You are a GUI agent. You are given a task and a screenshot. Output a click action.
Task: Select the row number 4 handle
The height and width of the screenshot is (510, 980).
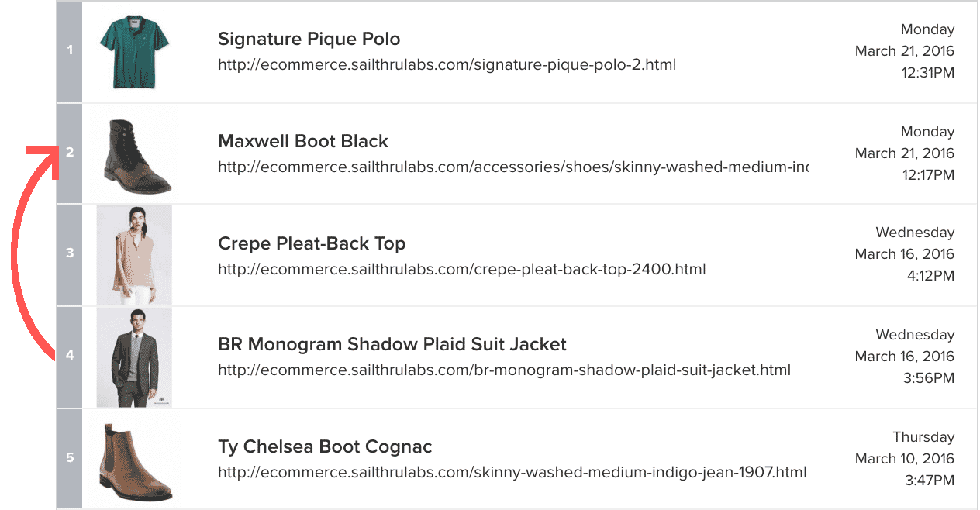pyautogui.click(x=70, y=356)
